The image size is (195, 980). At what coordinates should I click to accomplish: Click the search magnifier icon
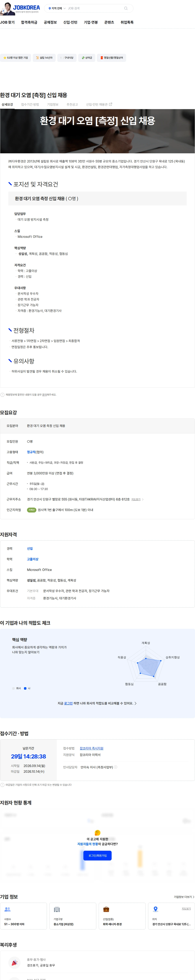126,8
